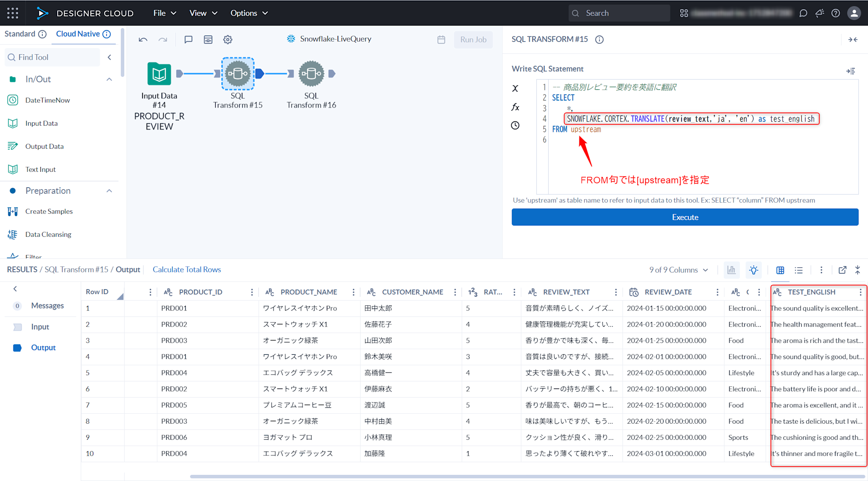
Task: Open the View menu
Action: (x=203, y=13)
